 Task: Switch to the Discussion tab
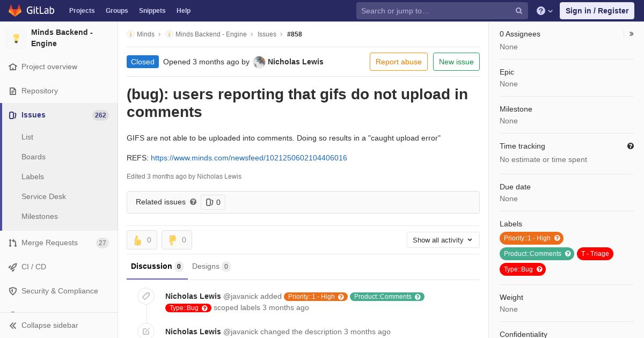click(157, 267)
